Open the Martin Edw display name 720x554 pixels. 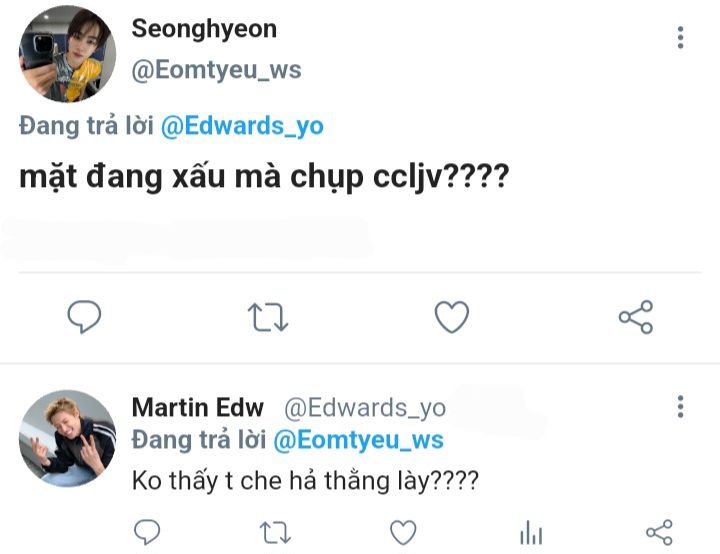(198, 407)
